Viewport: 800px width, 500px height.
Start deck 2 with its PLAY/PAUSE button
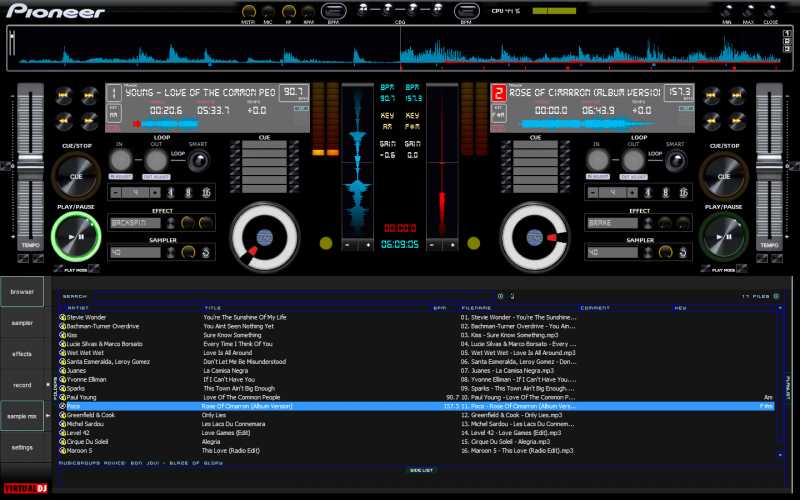pyautogui.click(x=723, y=236)
